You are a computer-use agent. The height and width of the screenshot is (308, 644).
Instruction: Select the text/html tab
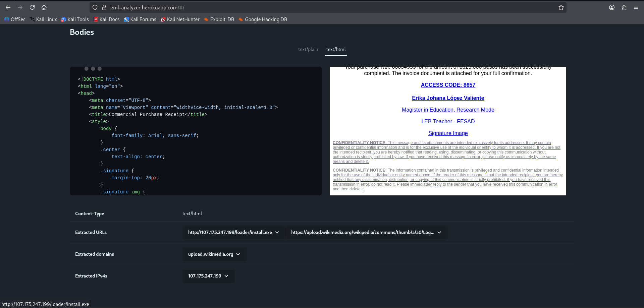click(x=336, y=49)
